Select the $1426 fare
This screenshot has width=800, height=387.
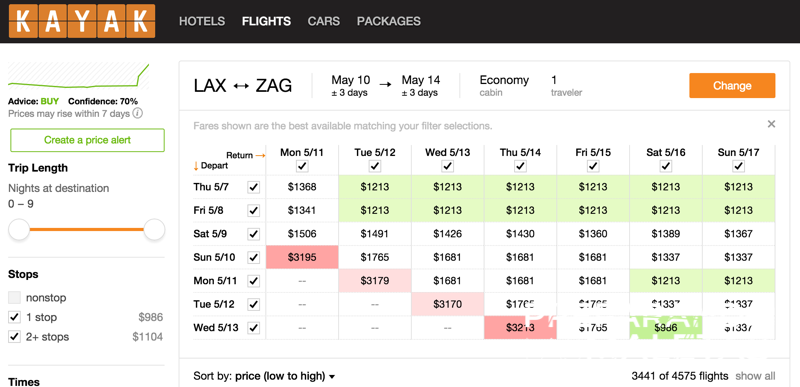click(x=447, y=234)
